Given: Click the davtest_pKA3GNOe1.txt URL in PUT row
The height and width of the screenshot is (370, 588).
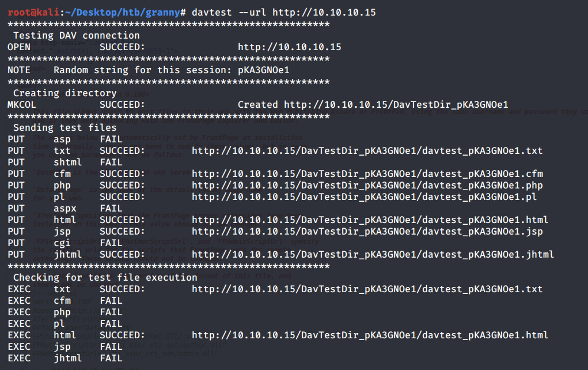Looking at the screenshot, I should pos(367,151).
